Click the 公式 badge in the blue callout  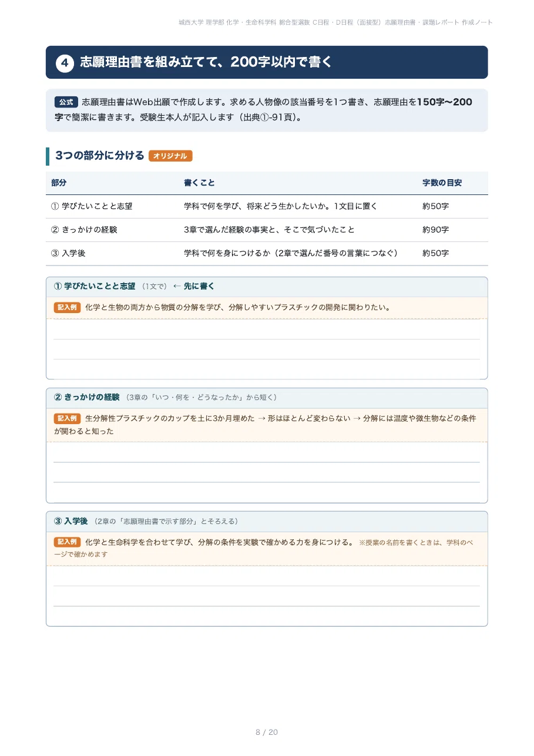click(x=66, y=102)
